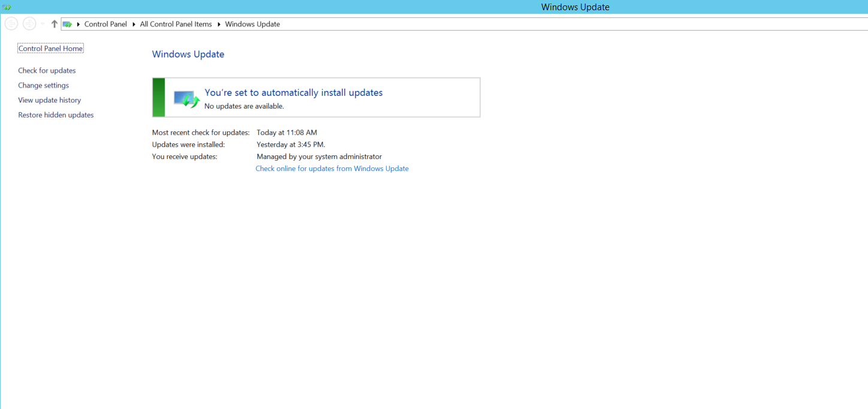Check online for updates from Windows Update
Viewport: 868px width, 409px height.
(x=332, y=169)
